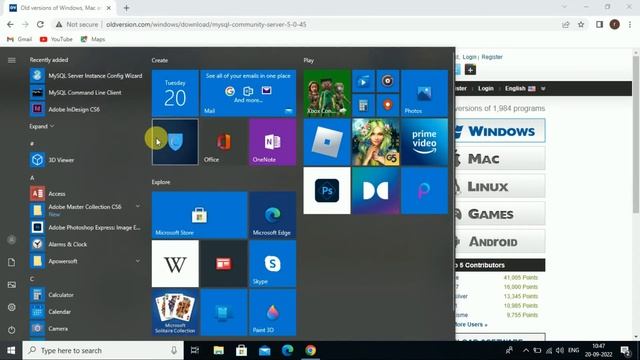Open the Prime Video tile
Viewport: 640px width, 360px height.
424,142
